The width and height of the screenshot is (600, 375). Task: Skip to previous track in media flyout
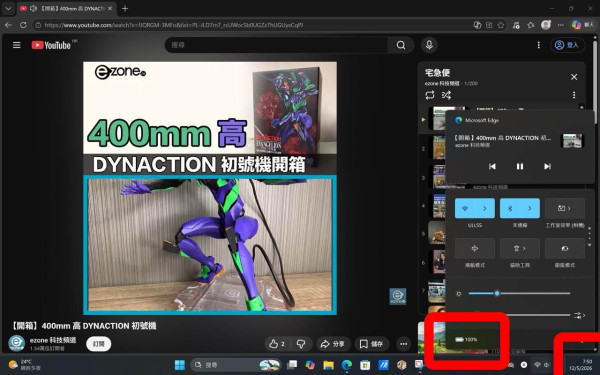[492, 166]
